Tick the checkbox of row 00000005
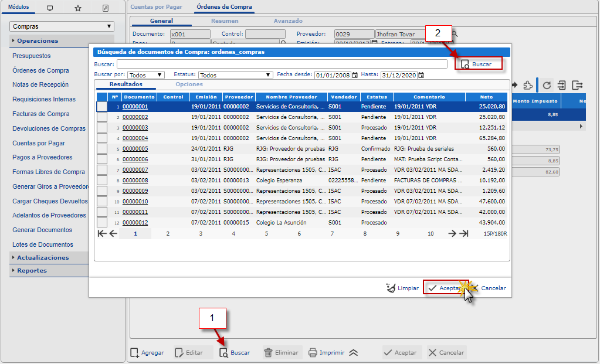This screenshot has width=600, height=364. (x=102, y=149)
